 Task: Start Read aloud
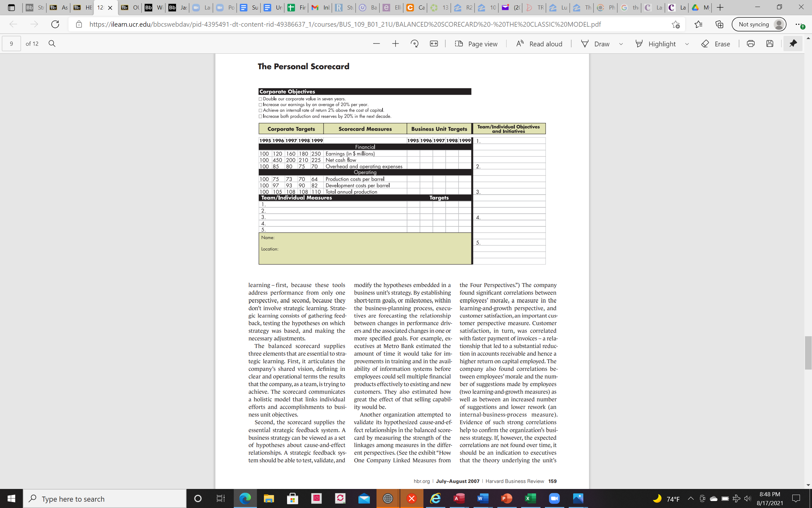pos(539,44)
